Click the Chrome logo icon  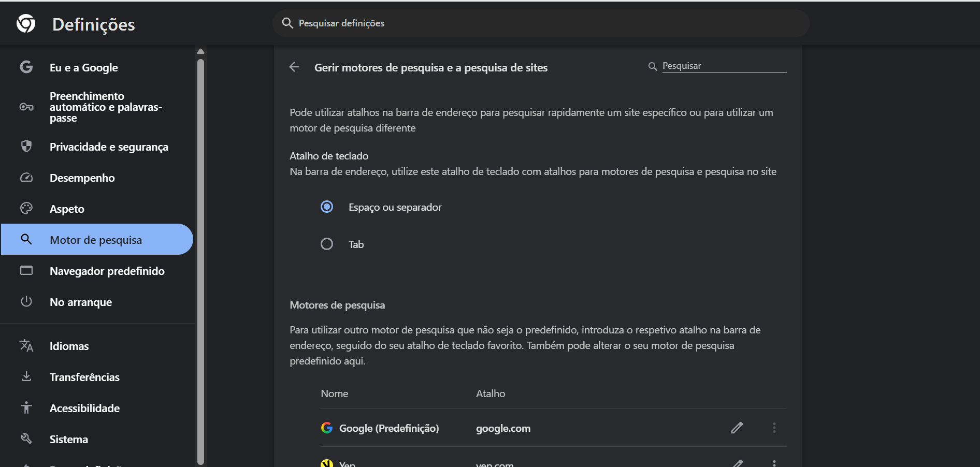click(26, 24)
